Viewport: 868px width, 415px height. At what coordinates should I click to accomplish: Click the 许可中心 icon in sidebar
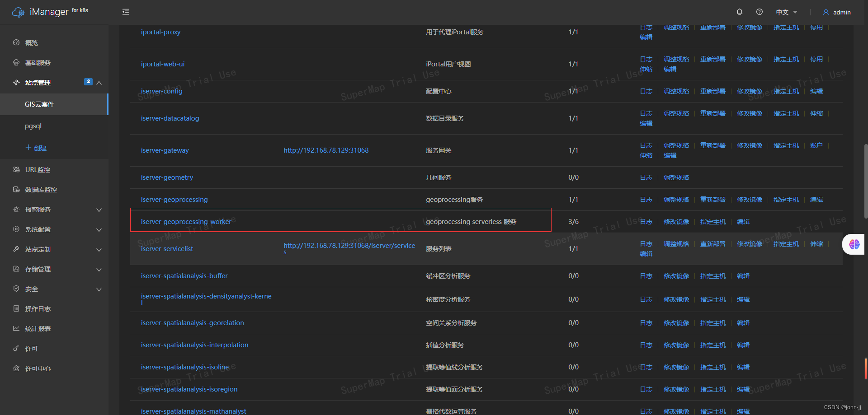tap(16, 368)
